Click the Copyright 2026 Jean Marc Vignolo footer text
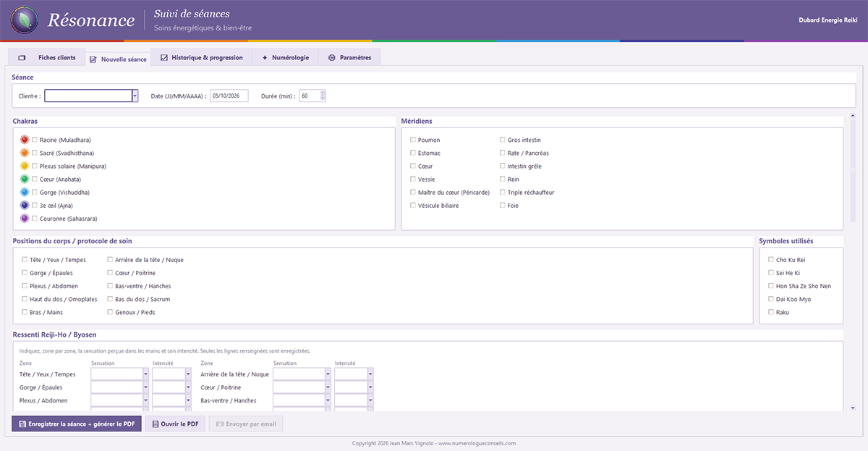 pyautogui.click(x=434, y=443)
